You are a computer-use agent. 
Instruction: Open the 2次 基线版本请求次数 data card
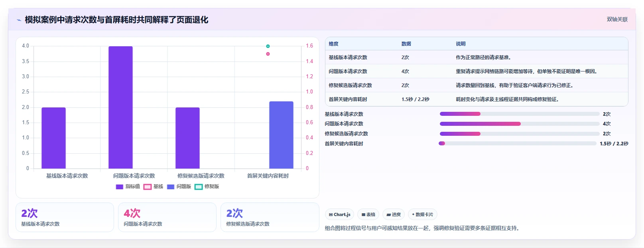tap(65, 217)
